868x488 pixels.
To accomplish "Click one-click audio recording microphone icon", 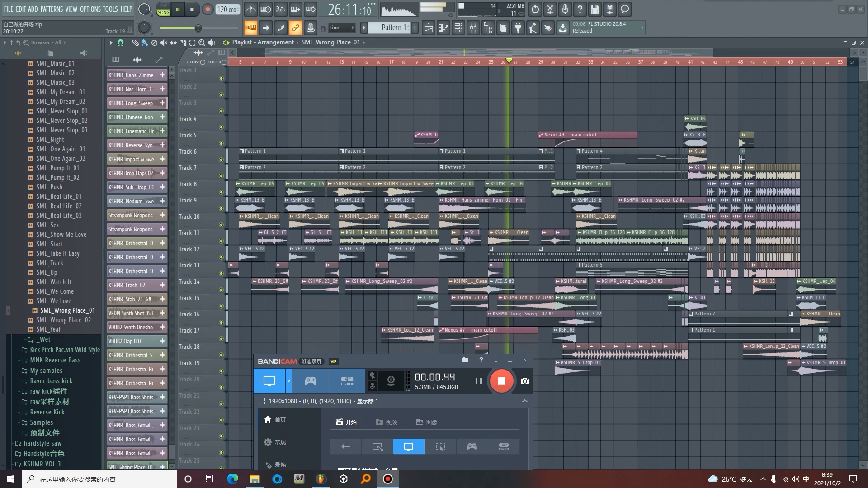I will pyautogui.click(x=565, y=9).
